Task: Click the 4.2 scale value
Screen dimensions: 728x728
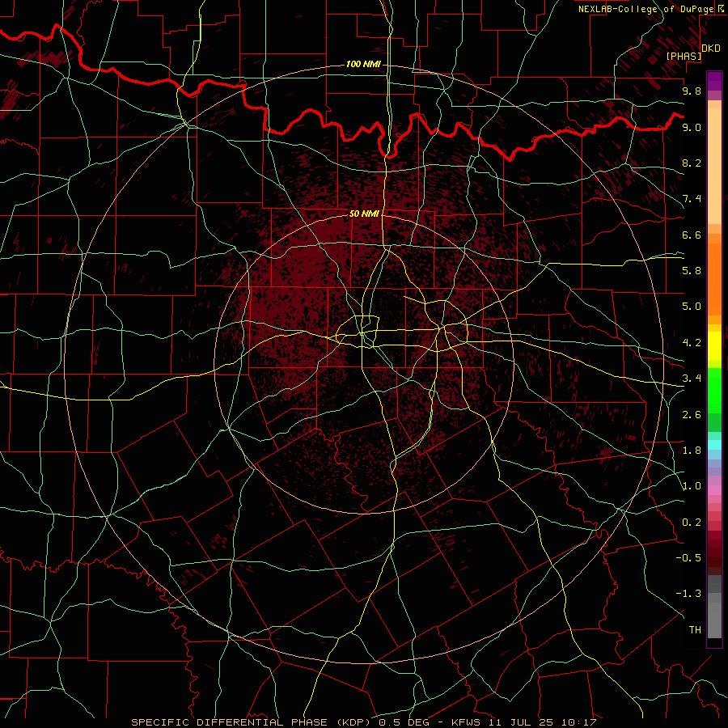Action: 692,343
